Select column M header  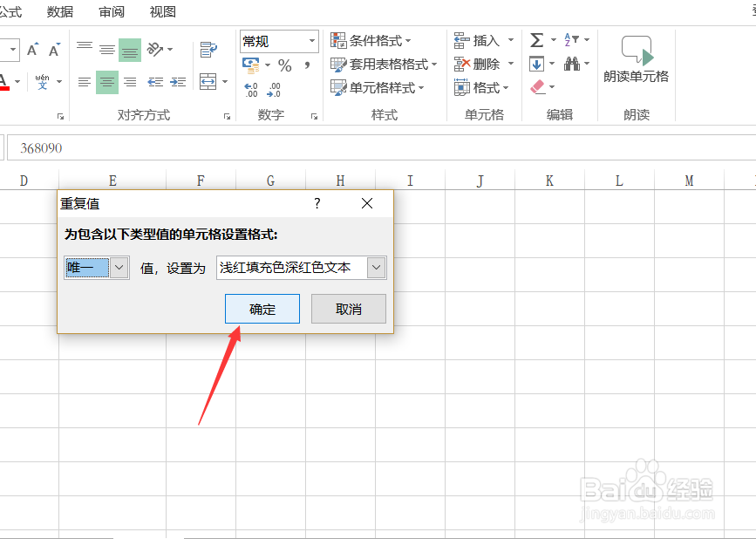tap(689, 181)
